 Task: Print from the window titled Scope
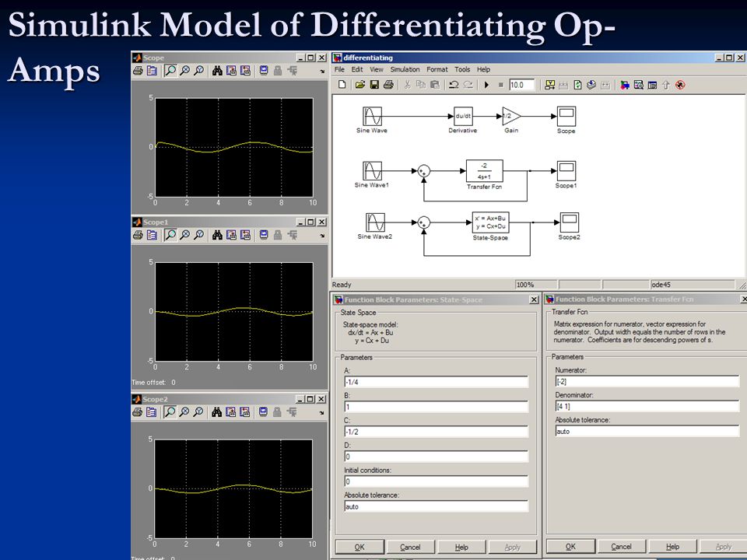pos(139,71)
